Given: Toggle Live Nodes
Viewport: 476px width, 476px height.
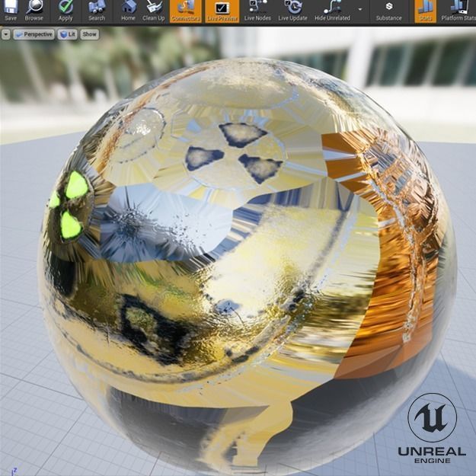Looking at the screenshot, I should point(257,11).
